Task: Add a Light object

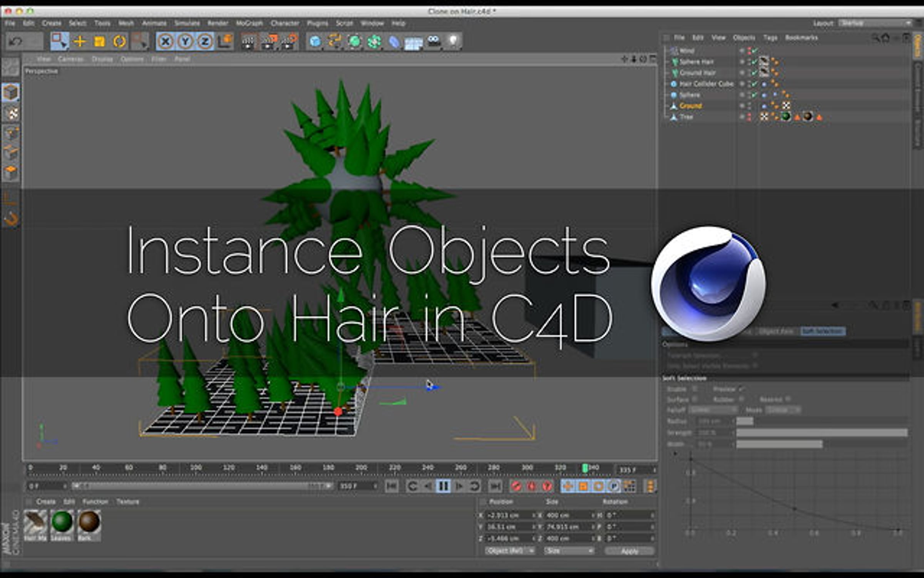Action: (x=454, y=41)
